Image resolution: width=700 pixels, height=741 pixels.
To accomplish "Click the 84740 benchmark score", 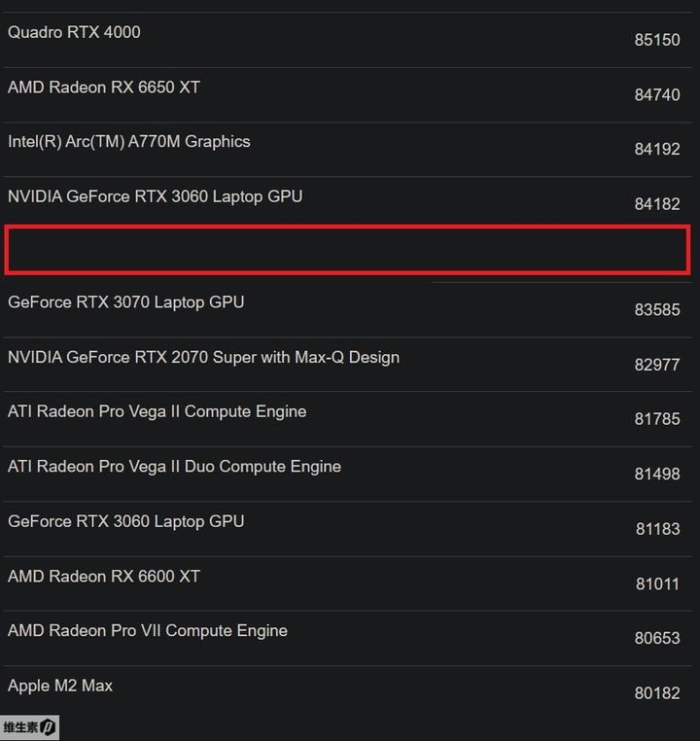I will [657, 95].
